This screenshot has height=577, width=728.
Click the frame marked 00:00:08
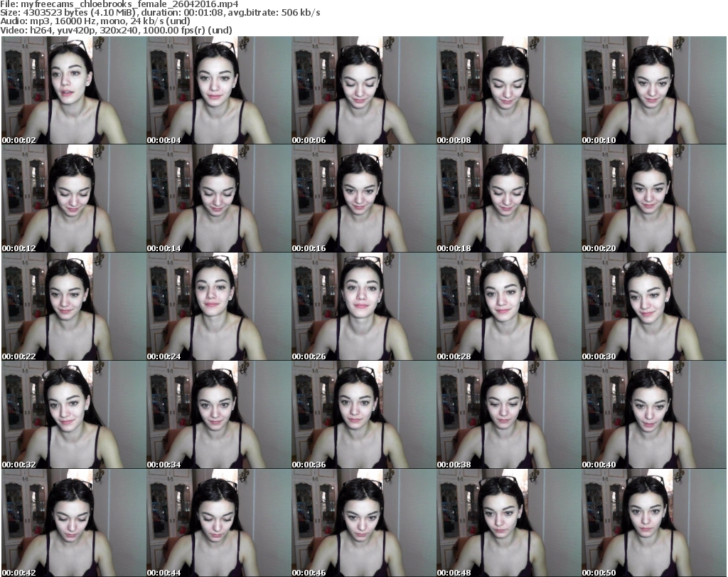(x=509, y=90)
